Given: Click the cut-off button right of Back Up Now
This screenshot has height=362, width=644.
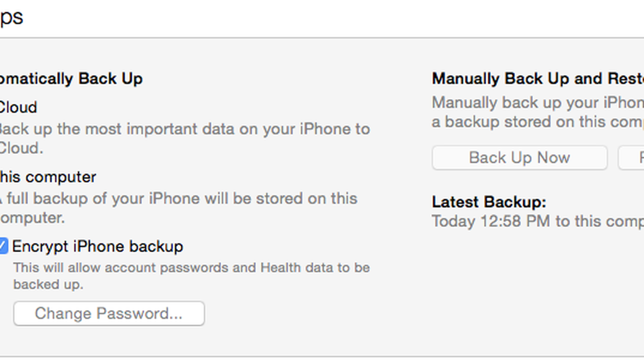Looking at the screenshot, I should (x=632, y=158).
